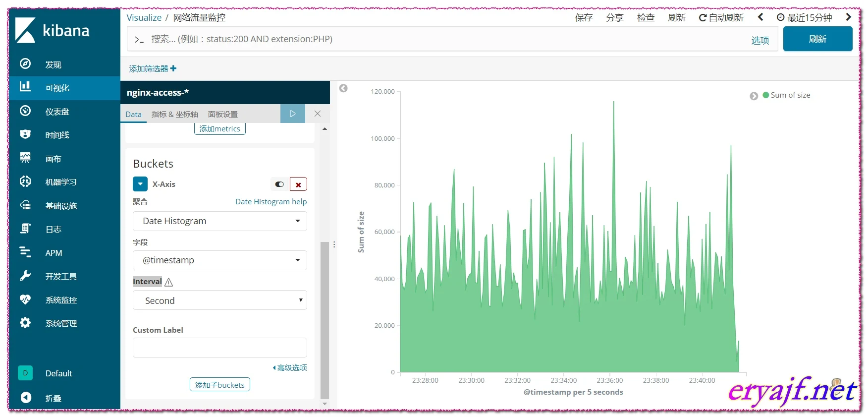Viewport: 868px width, 418px height.
Task: Click the 添加metrics button
Action: coord(219,129)
